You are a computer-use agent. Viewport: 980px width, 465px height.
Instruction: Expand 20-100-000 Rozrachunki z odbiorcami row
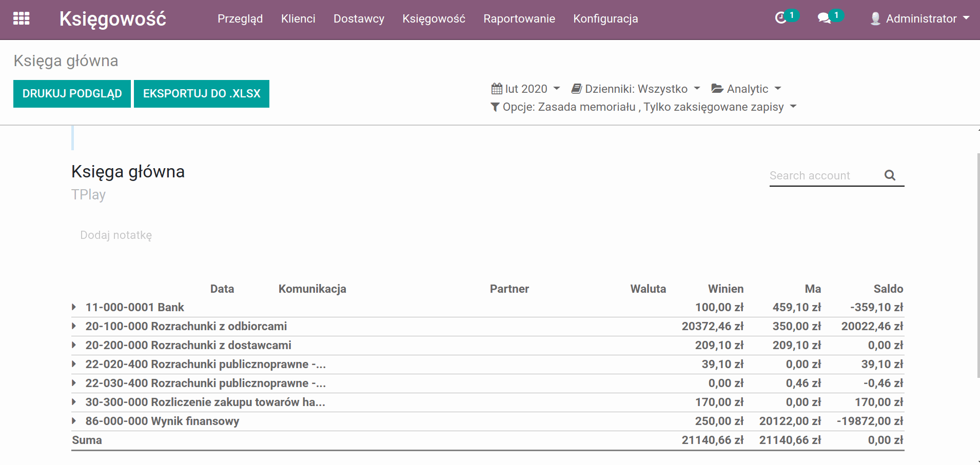[74, 326]
